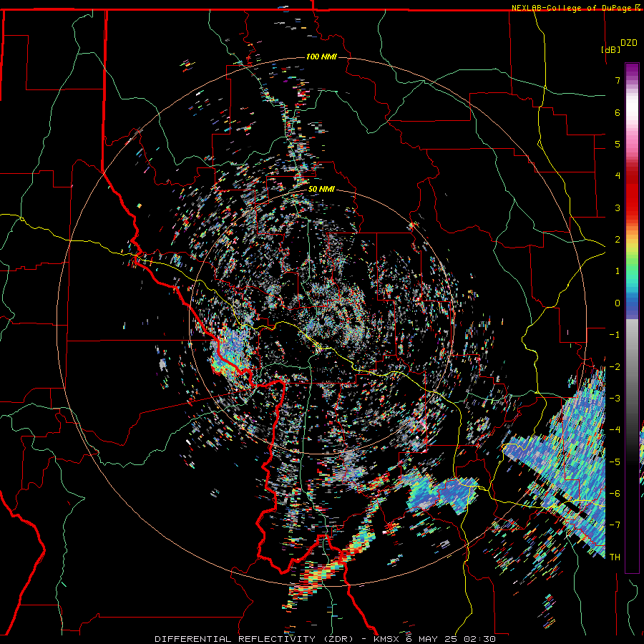
Task: Click the 5 value on the scale
Action: click(x=618, y=144)
